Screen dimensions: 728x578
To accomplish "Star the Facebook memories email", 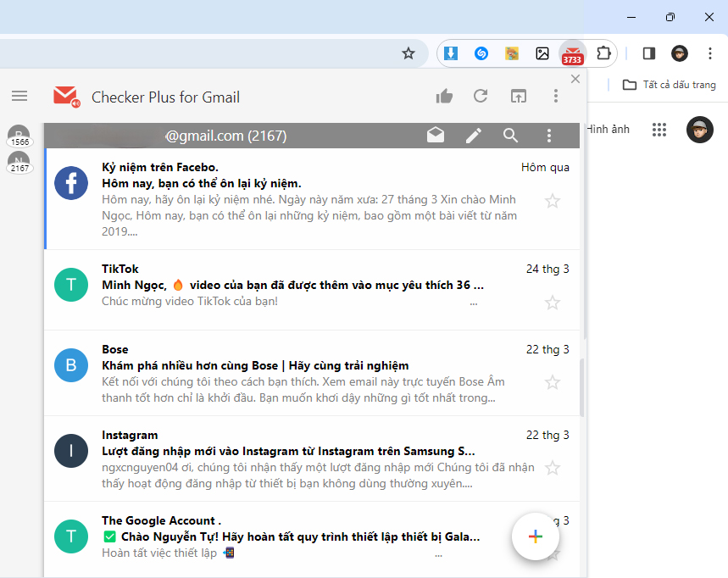I will (x=553, y=201).
